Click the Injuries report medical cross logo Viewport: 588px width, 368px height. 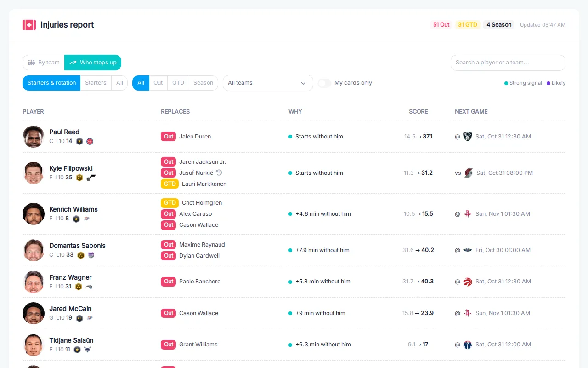click(x=29, y=25)
